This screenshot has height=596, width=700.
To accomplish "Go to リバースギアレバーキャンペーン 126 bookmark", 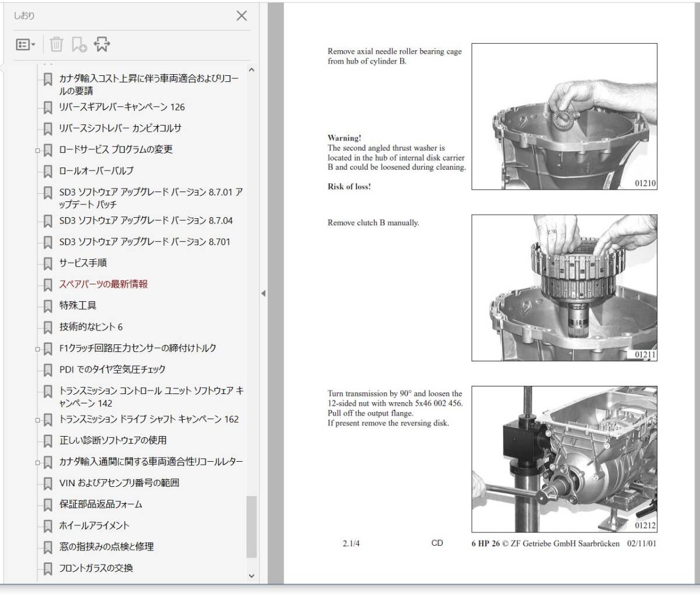I will [121, 107].
